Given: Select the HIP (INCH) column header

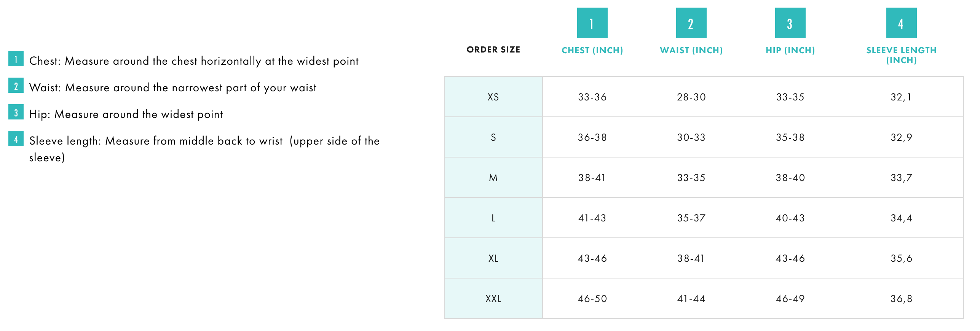Looking at the screenshot, I should 790,50.
